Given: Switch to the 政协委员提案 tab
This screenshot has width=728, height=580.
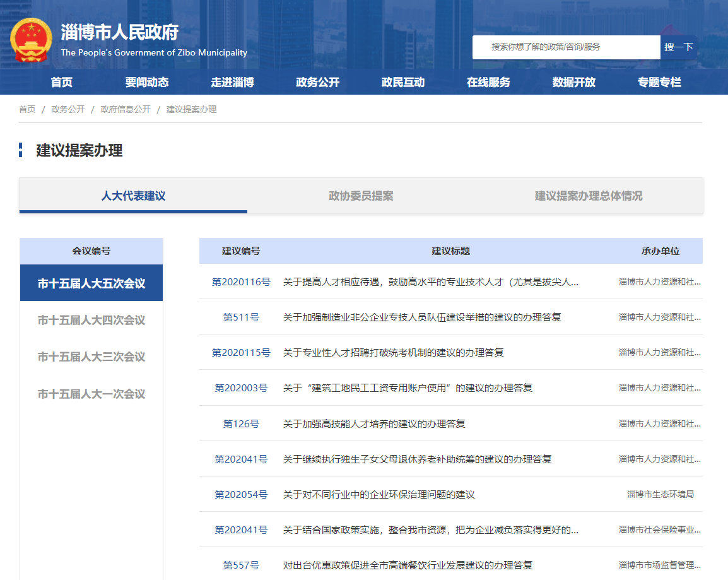Looking at the screenshot, I should pos(361,196).
